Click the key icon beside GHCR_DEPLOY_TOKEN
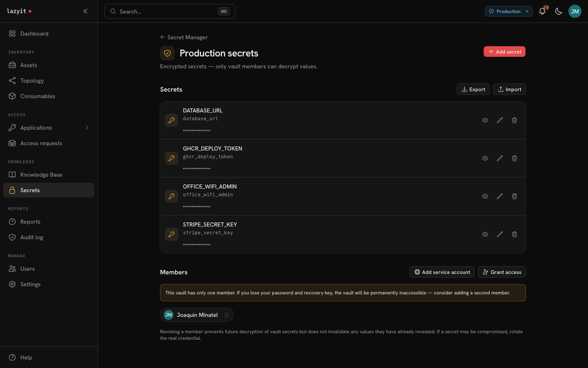588x368 pixels. [x=171, y=158]
